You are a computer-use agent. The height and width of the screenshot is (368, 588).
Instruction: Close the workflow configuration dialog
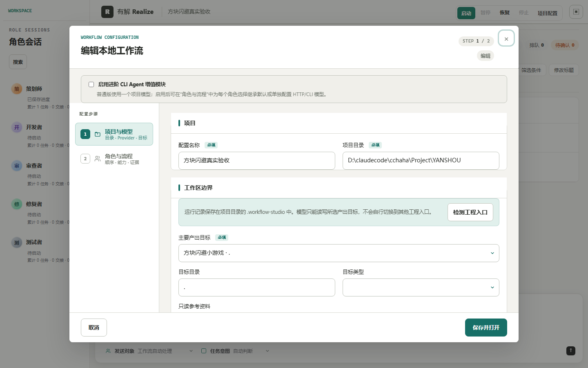[506, 38]
